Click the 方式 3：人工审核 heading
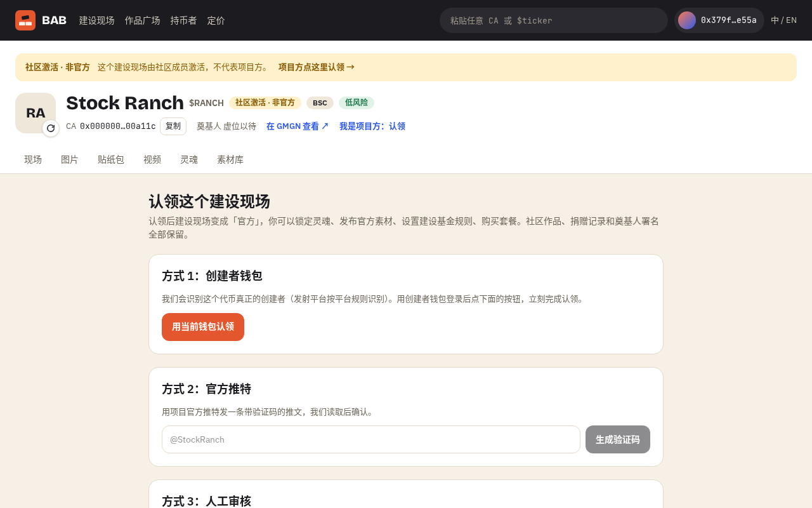 pos(206,502)
